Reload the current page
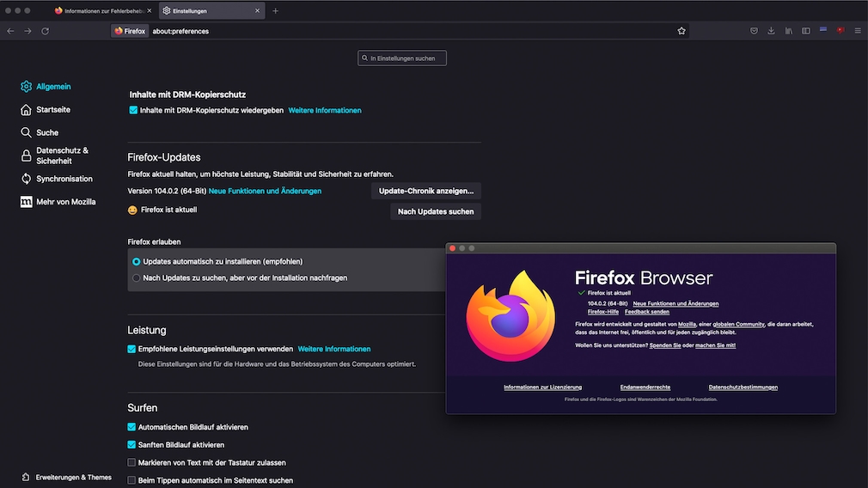This screenshot has width=868, height=488. click(x=46, y=31)
